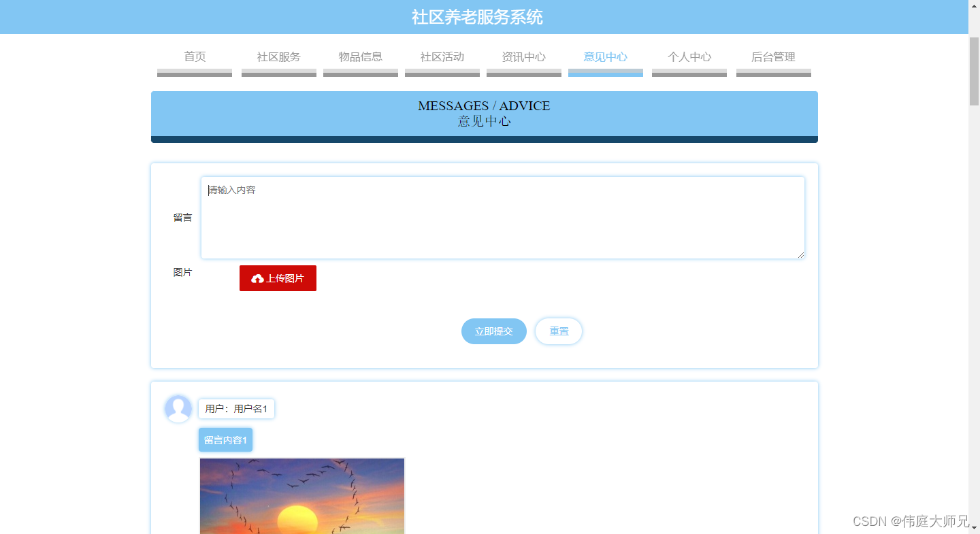Click the MESSAGES / ADVICE banner heading
The width and height of the screenshot is (980, 534).
[x=484, y=106]
